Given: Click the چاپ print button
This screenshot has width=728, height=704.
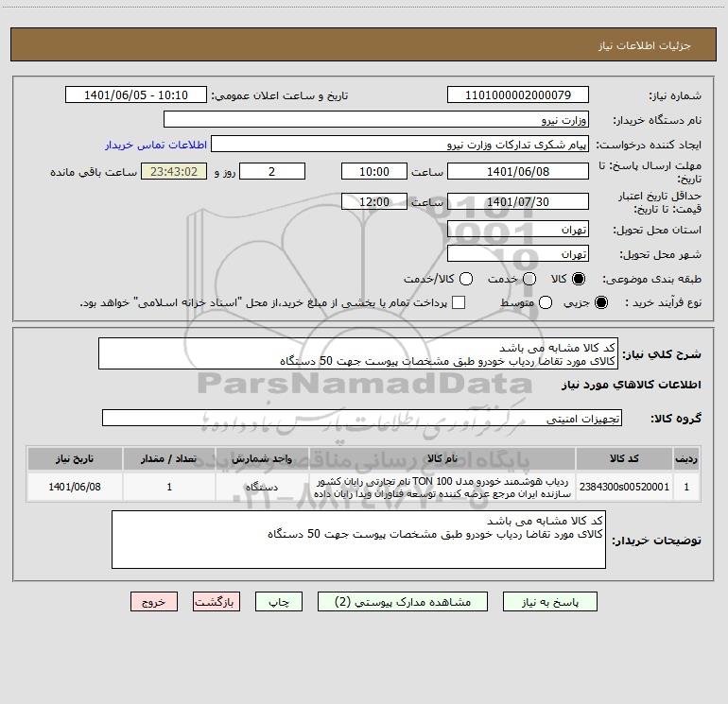Looking at the screenshot, I should tap(279, 601).
